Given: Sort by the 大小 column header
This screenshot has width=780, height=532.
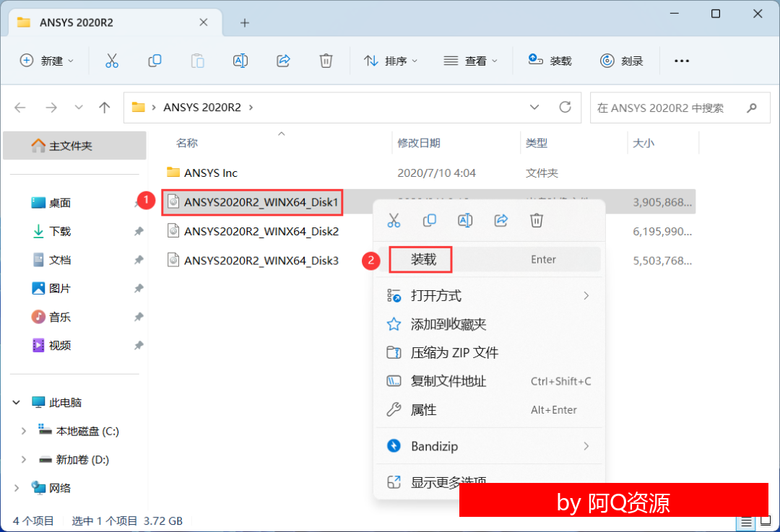Looking at the screenshot, I should click(643, 143).
